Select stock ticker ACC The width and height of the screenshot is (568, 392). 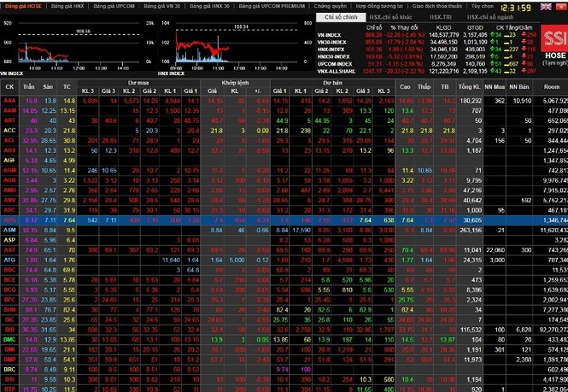pyautogui.click(x=9, y=131)
